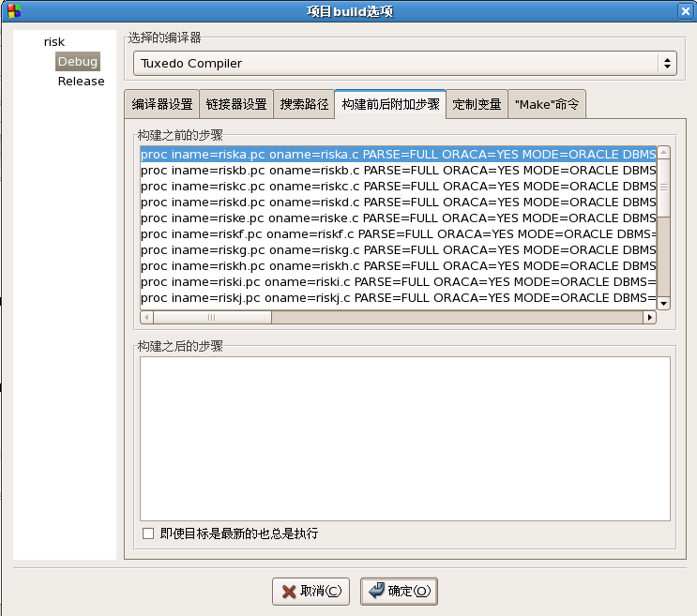Click the app icon in title bar

click(x=14, y=10)
